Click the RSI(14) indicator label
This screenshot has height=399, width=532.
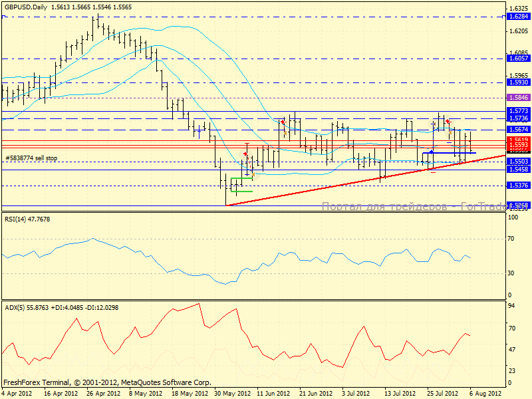pyautogui.click(x=27, y=219)
